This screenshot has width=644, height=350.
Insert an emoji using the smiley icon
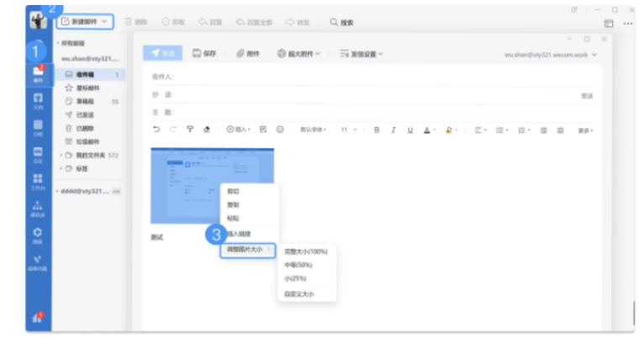[280, 130]
